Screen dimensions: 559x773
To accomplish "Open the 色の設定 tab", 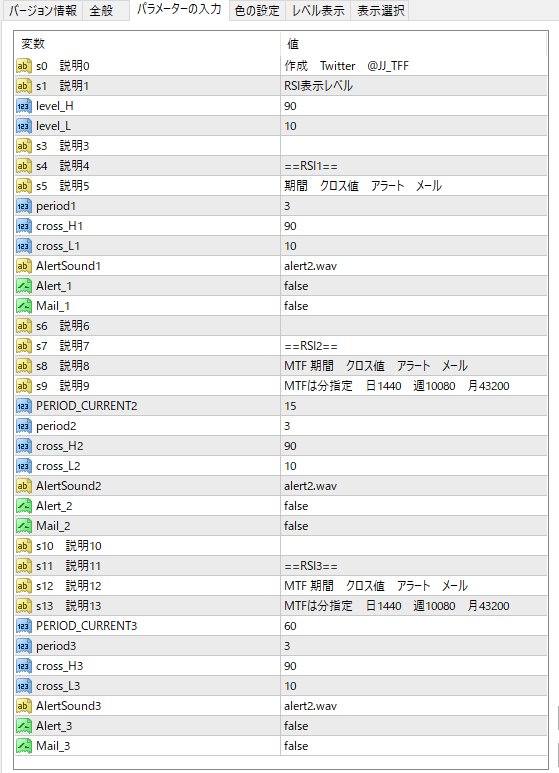I will point(257,10).
